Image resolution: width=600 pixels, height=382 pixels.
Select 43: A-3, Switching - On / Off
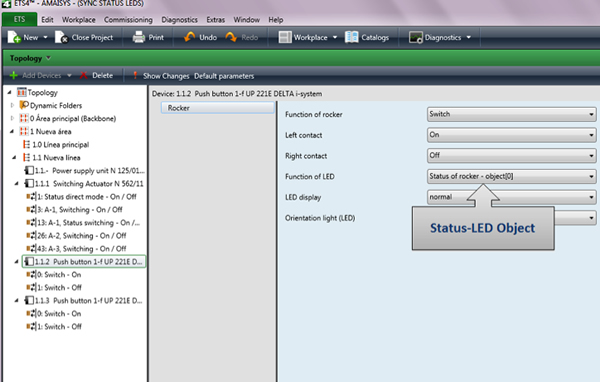(x=76, y=248)
